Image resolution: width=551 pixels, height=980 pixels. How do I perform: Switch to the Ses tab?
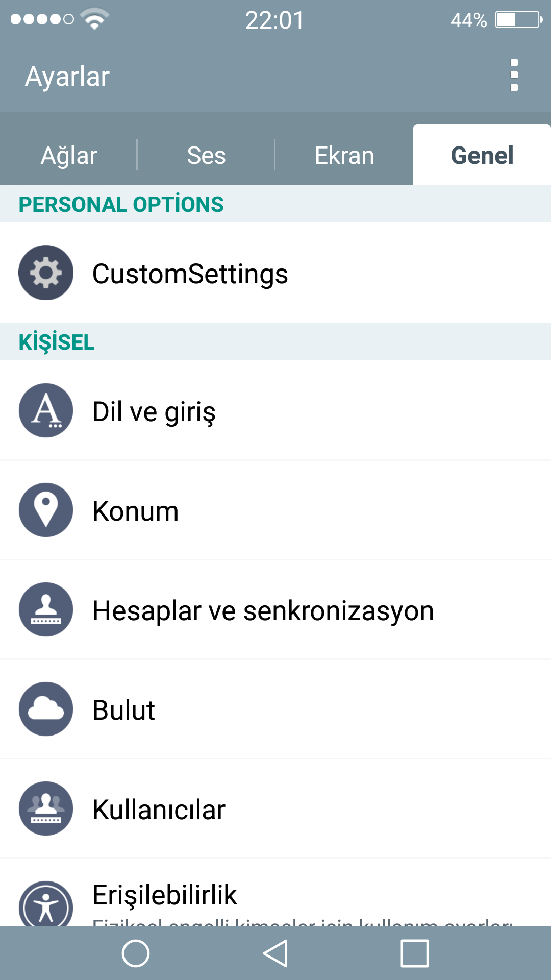click(x=206, y=155)
